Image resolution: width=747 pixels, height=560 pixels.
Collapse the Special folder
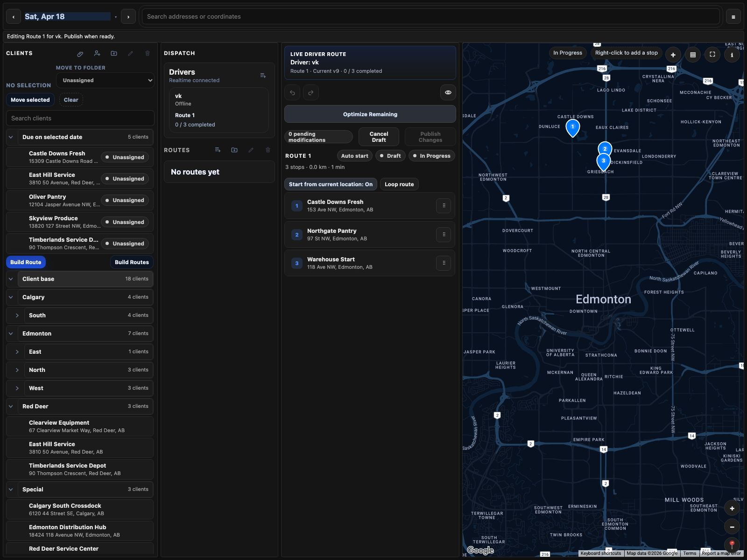11,490
